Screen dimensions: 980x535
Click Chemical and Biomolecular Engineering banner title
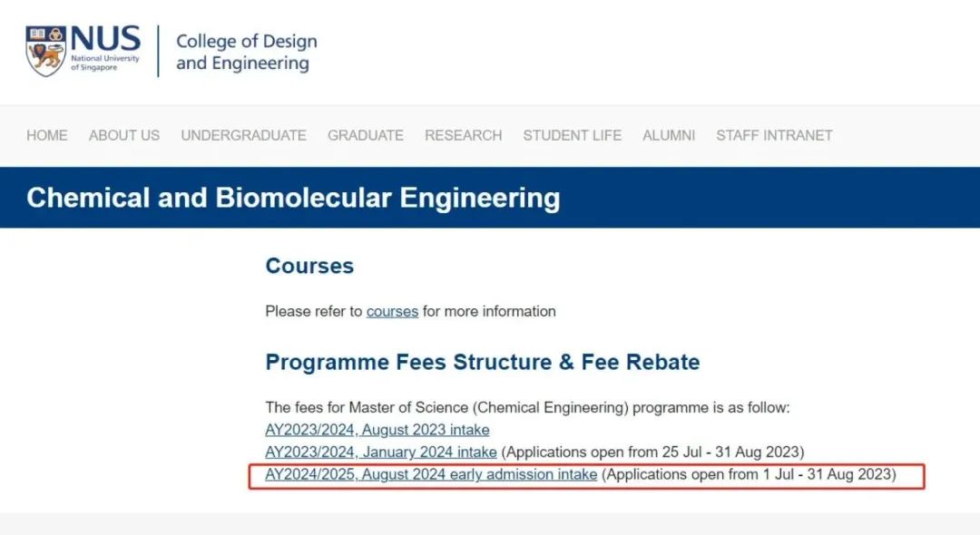(293, 198)
